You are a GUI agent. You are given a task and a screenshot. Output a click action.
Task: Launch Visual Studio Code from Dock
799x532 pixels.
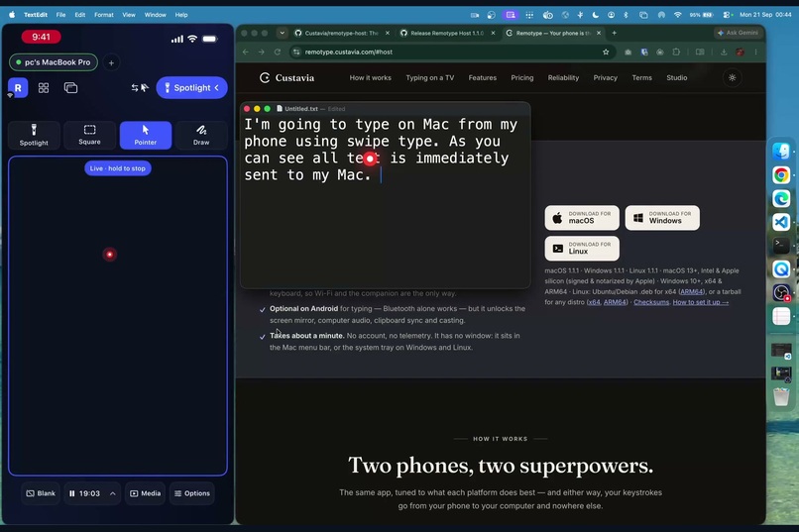(x=780, y=222)
